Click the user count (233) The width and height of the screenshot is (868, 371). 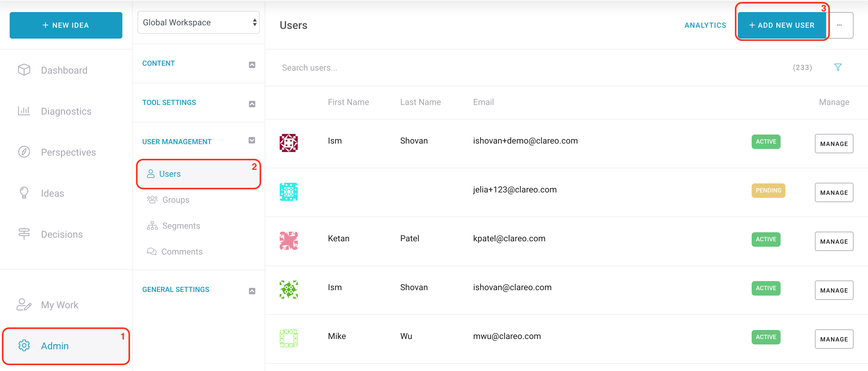click(x=802, y=68)
